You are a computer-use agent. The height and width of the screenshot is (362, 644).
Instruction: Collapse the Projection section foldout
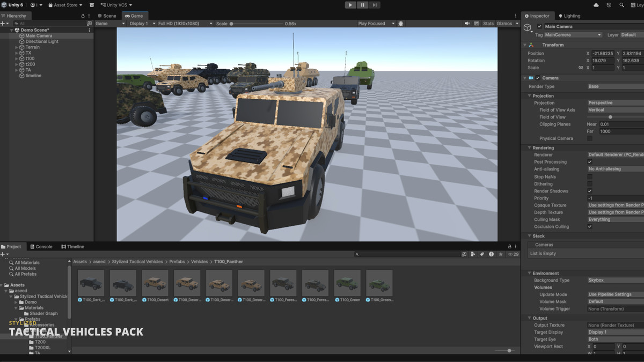tap(529, 96)
